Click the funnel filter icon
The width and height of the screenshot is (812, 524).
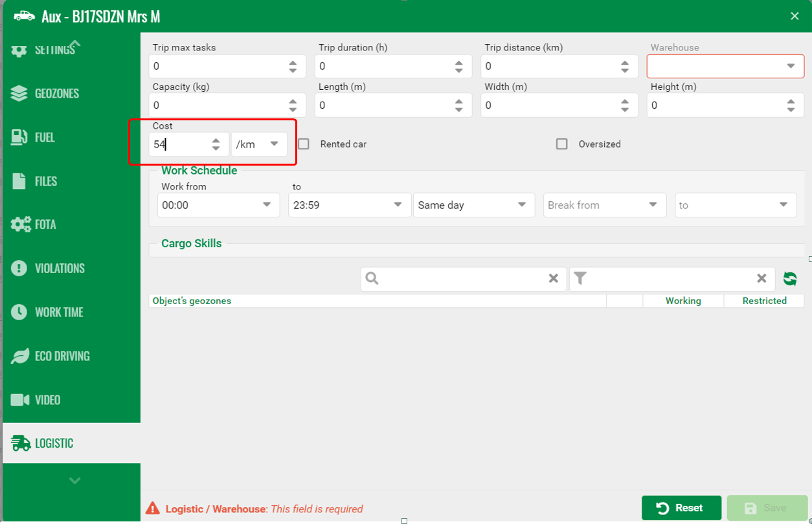[x=580, y=279]
